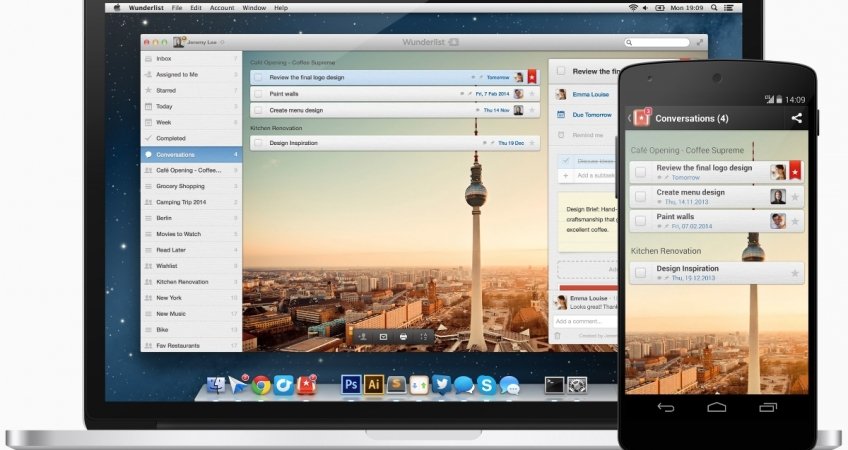Select Inbox in the sidebar

[x=191, y=58]
